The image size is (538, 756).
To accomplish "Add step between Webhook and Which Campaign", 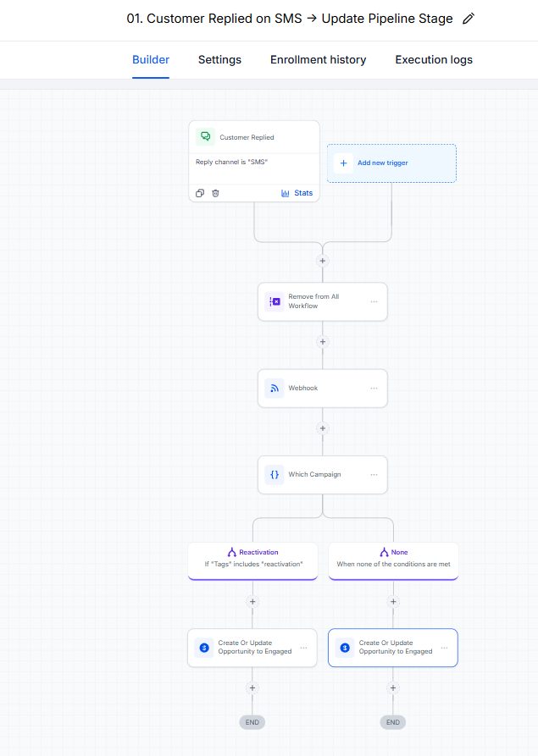I will pos(322,428).
